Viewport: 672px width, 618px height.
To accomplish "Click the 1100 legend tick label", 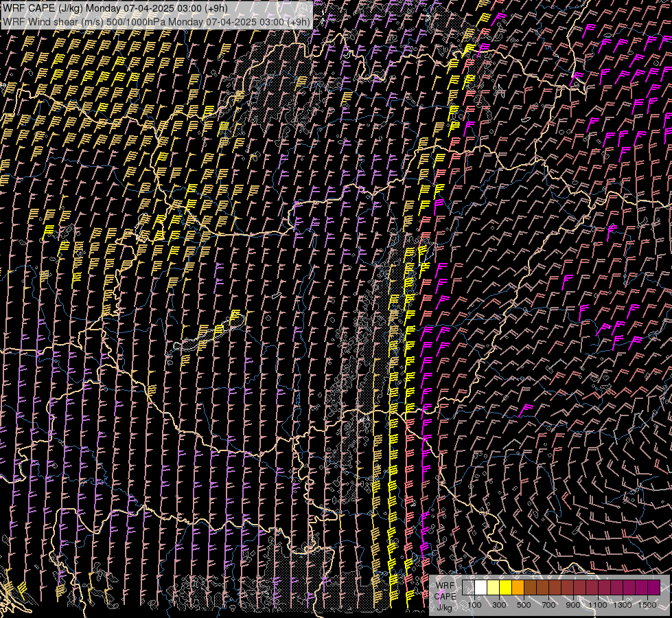I will coord(598,605).
